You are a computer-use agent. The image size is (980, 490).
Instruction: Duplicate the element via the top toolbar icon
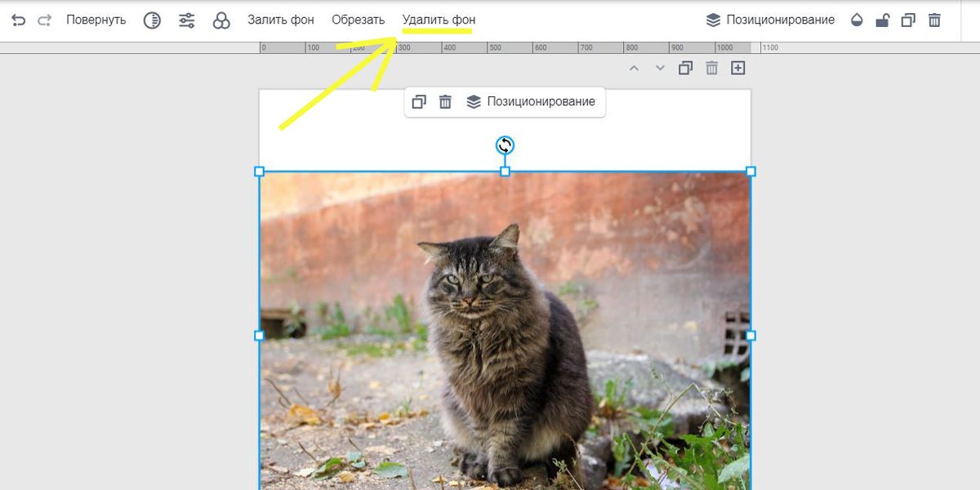908,20
